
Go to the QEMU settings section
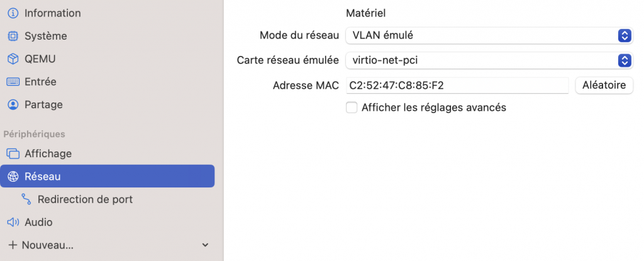40,58
